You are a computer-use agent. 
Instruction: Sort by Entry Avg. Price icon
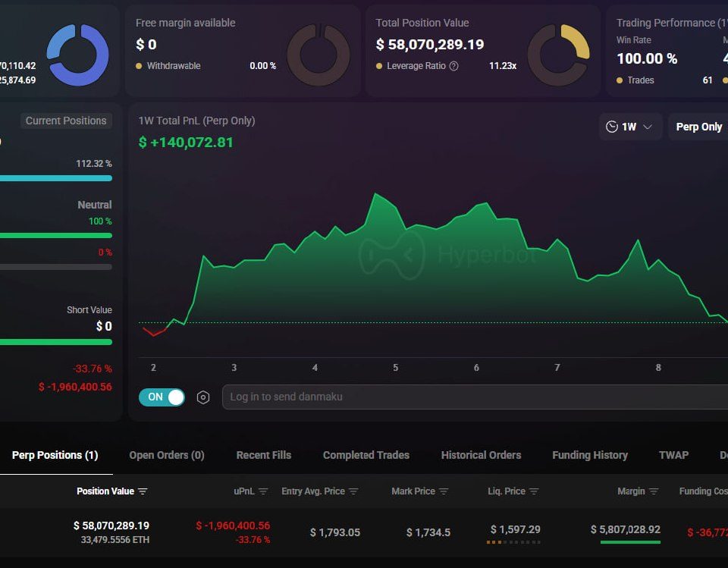(x=353, y=491)
